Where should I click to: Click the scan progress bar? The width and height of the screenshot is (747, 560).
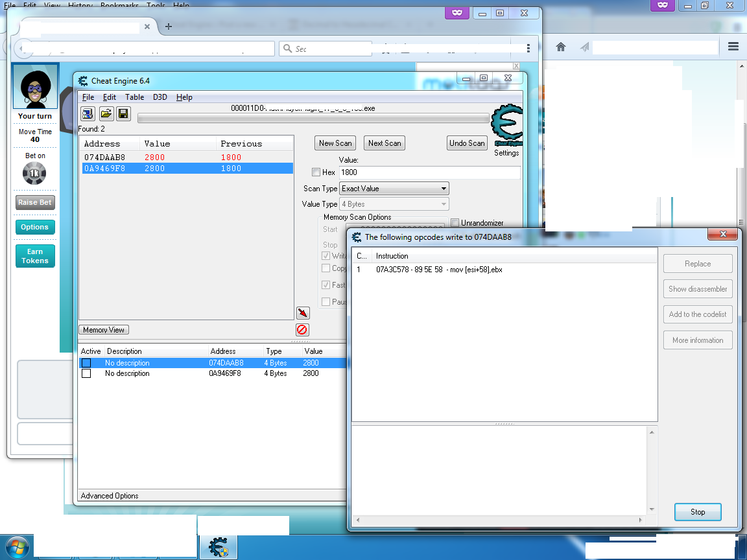tap(313, 119)
